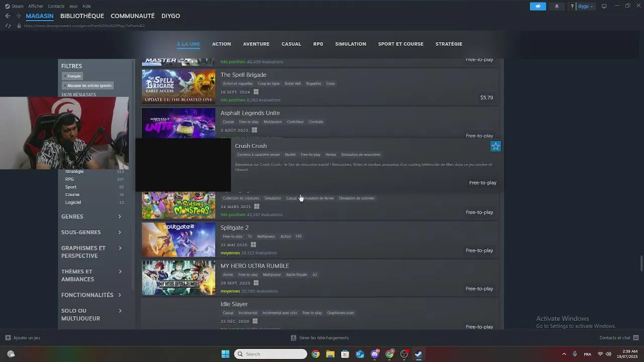
Task: Remove the Français filter
Action: (72, 76)
